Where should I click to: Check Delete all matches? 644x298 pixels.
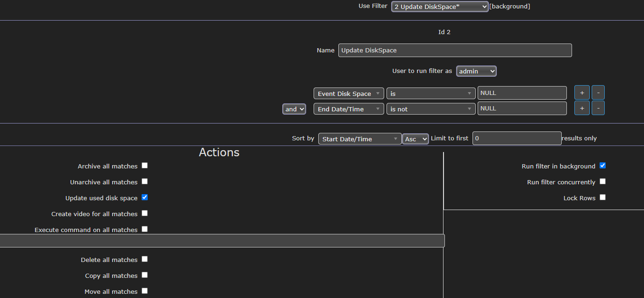[x=145, y=259]
